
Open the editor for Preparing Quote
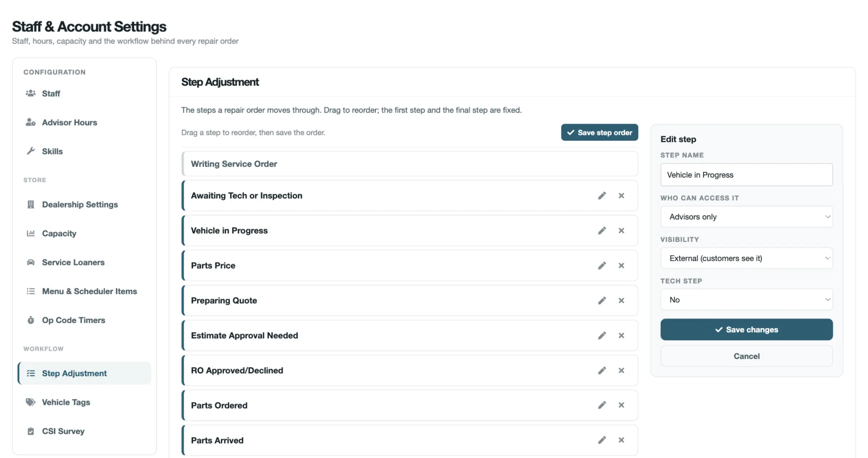pos(602,300)
